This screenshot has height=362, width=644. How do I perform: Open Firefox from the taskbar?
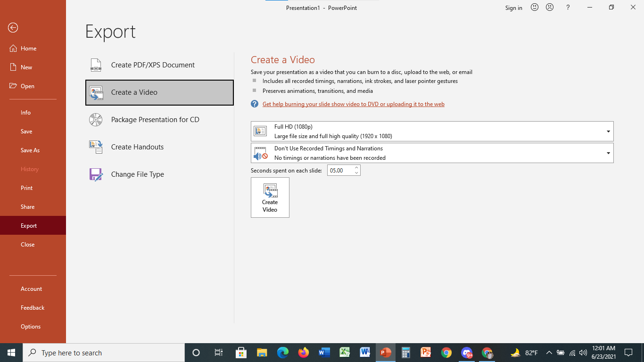point(304,353)
